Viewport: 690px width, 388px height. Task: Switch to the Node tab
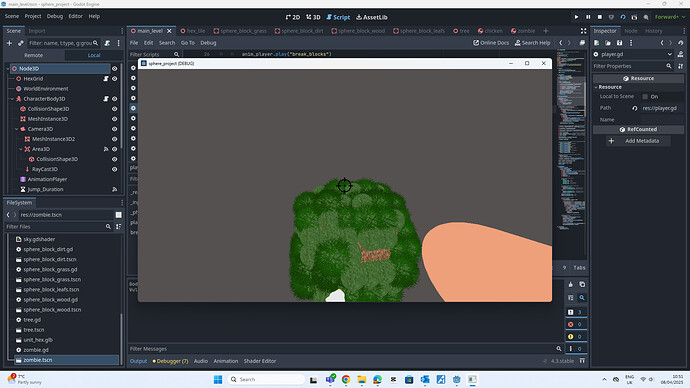[631, 31]
